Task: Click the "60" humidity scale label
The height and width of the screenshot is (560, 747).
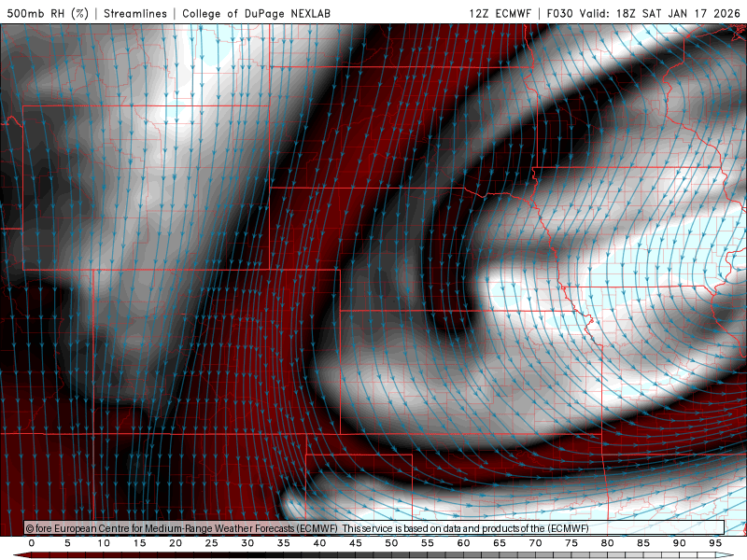Action: 463,543
